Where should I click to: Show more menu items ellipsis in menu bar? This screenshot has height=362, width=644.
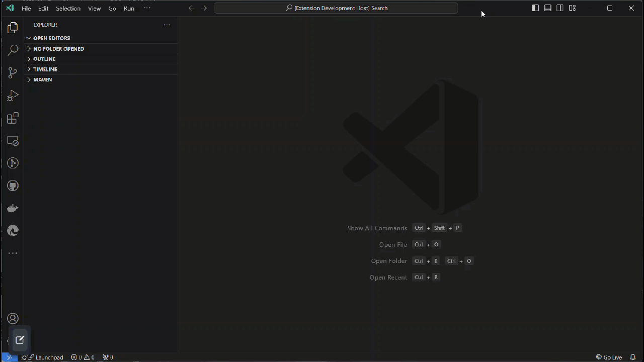click(x=147, y=8)
